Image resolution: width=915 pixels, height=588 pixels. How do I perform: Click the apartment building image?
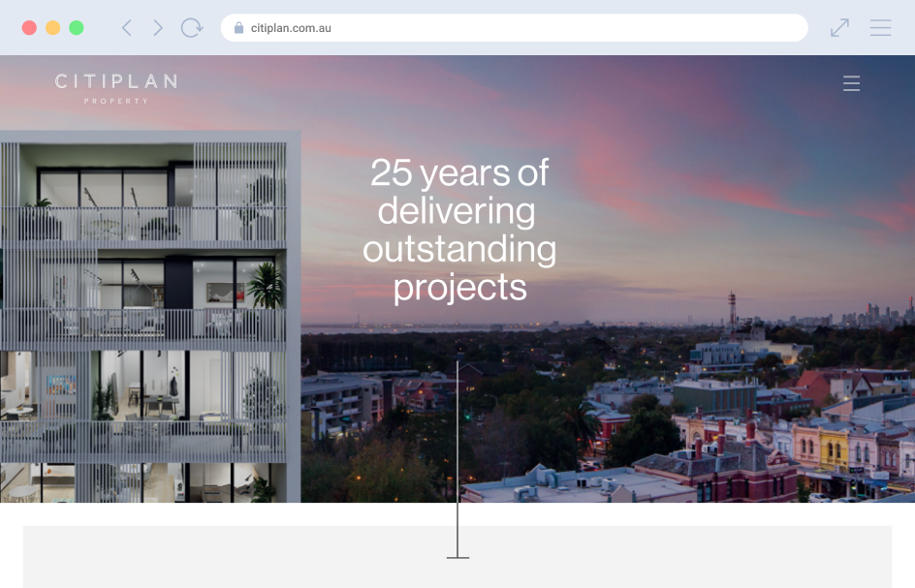coord(150,317)
